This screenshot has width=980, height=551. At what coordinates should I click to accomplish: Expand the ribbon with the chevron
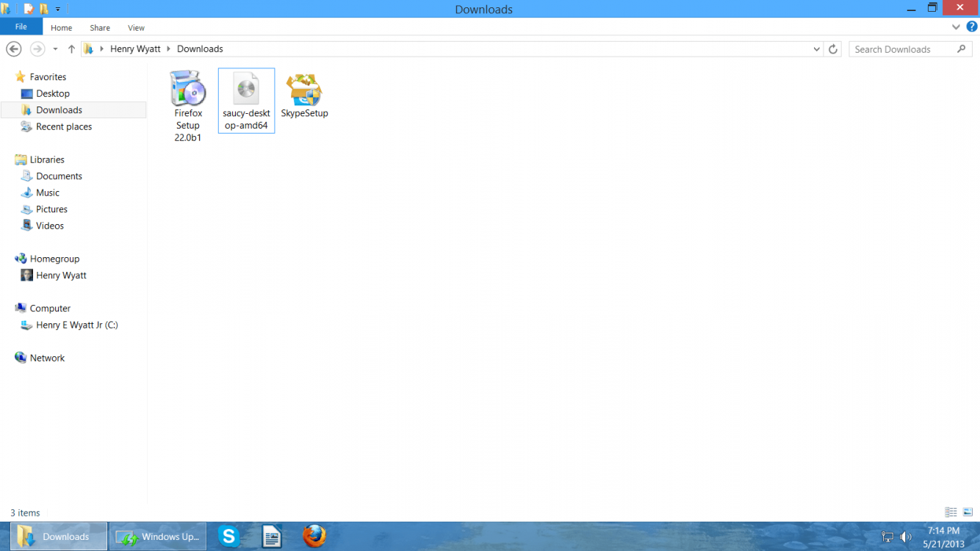956,27
